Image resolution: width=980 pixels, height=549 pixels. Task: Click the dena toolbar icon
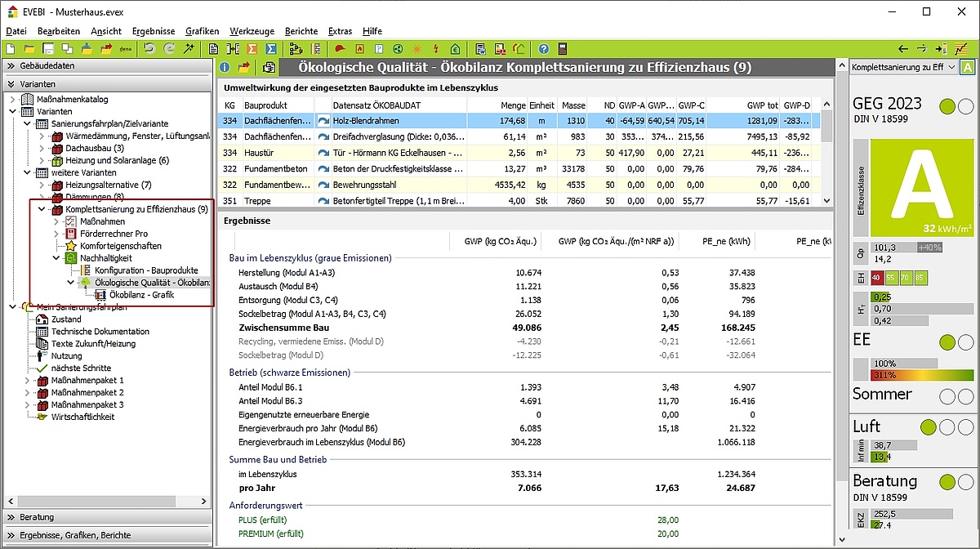point(125,49)
